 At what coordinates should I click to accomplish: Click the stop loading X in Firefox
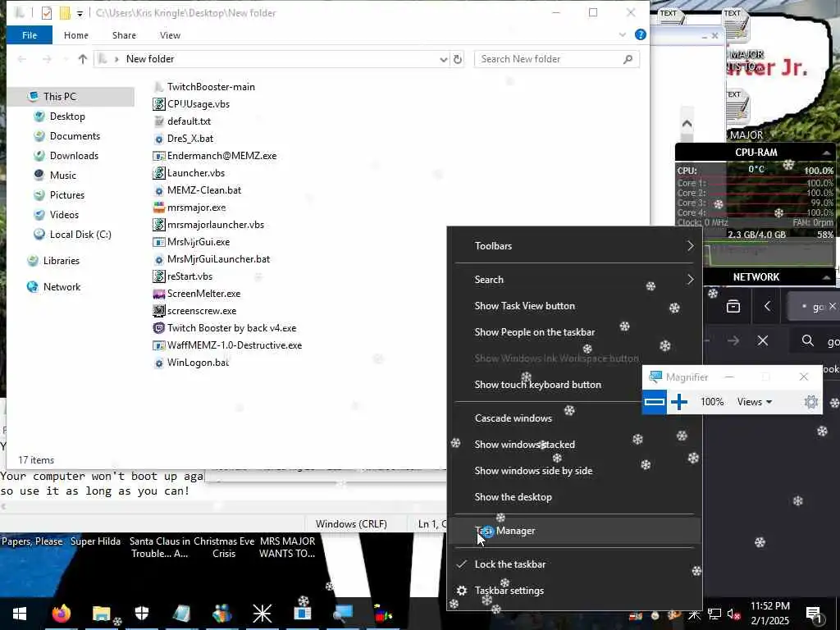[x=763, y=340]
